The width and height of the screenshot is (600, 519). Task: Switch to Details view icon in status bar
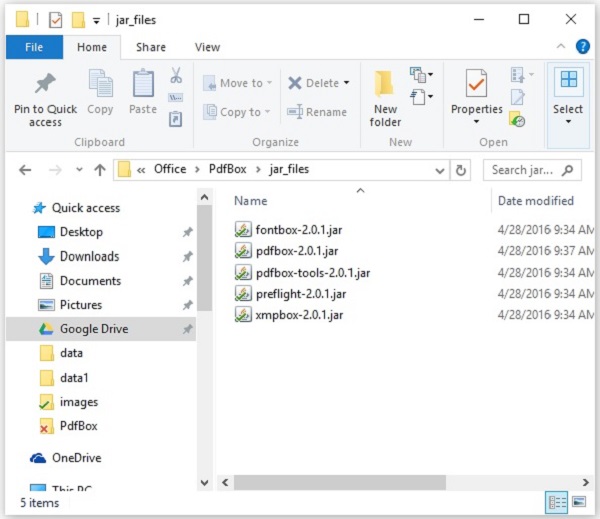pyautogui.click(x=556, y=502)
